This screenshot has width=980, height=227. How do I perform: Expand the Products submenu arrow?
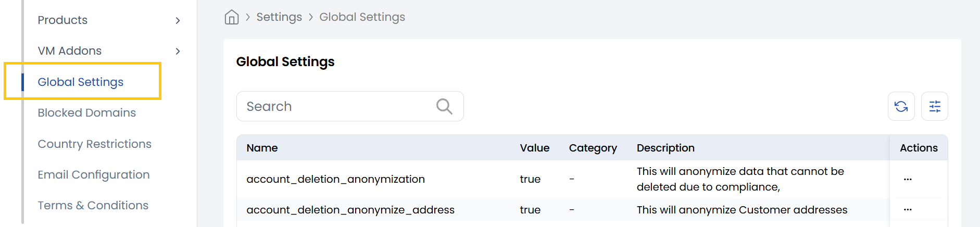[x=178, y=20]
